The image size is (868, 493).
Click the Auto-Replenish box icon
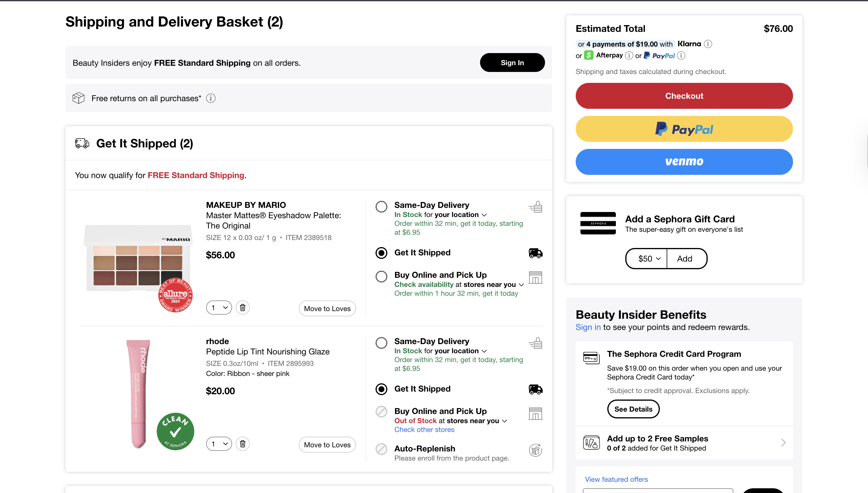point(535,450)
